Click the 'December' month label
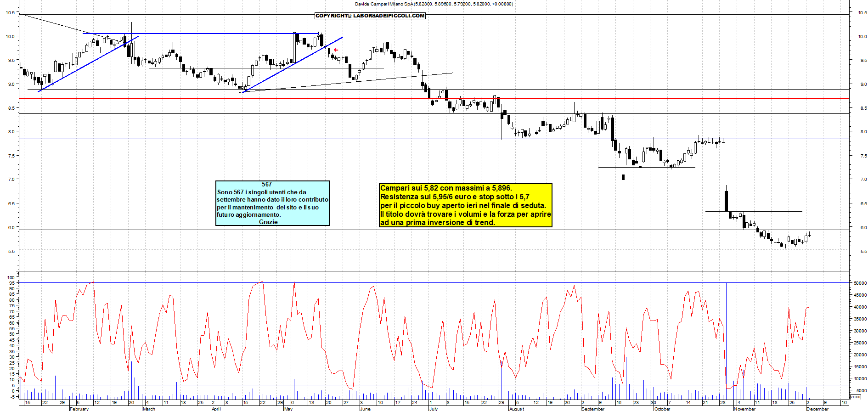This screenshot has width=868, height=411. [818, 409]
